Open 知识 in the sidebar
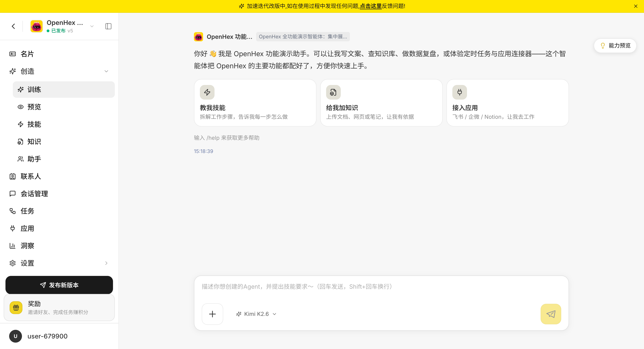 (64, 142)
